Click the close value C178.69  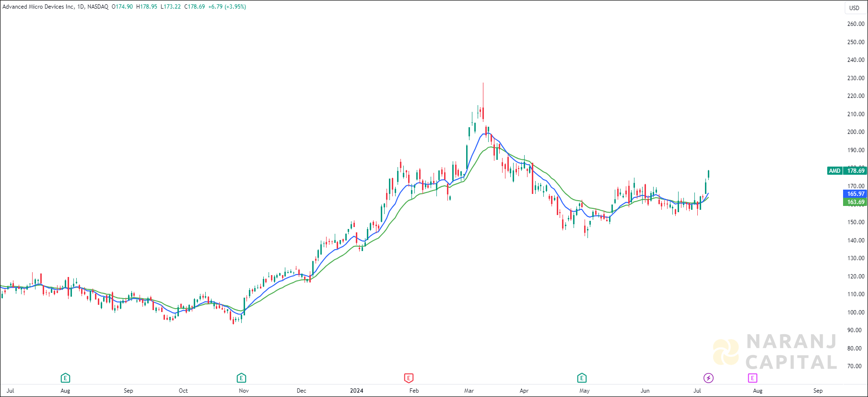click(195, 7)
